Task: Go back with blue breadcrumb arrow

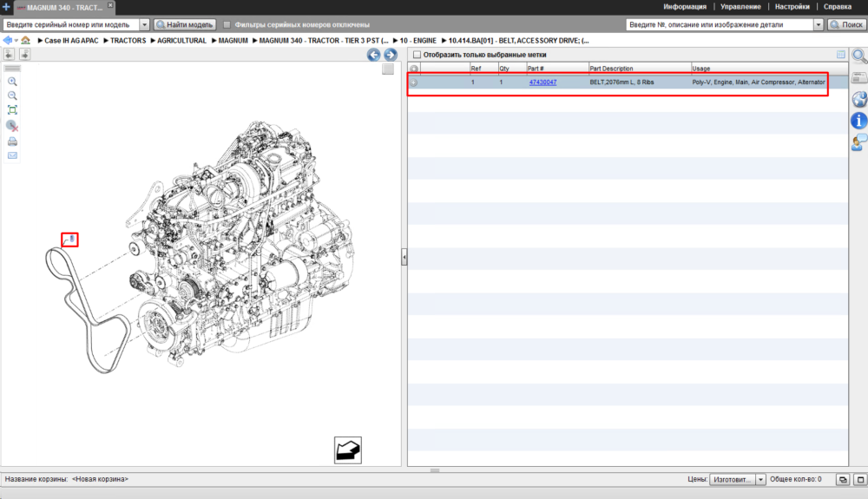Action: coord(7,41)
